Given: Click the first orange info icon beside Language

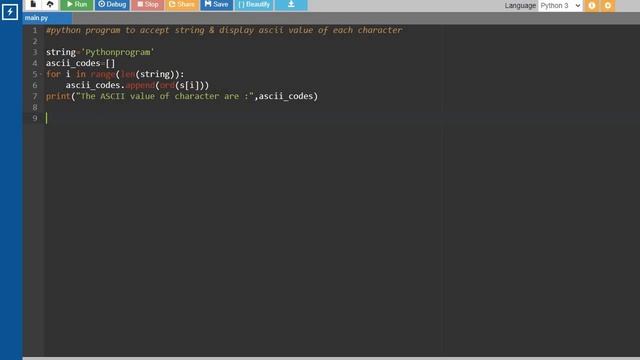Looking at the screenshot, I should click(x=592, y=6).
